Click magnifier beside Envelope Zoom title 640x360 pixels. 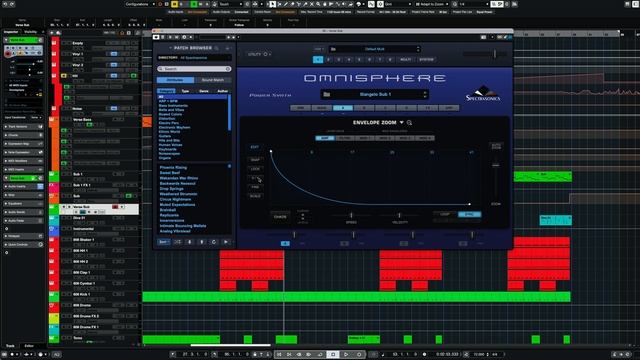coord(409,122)
